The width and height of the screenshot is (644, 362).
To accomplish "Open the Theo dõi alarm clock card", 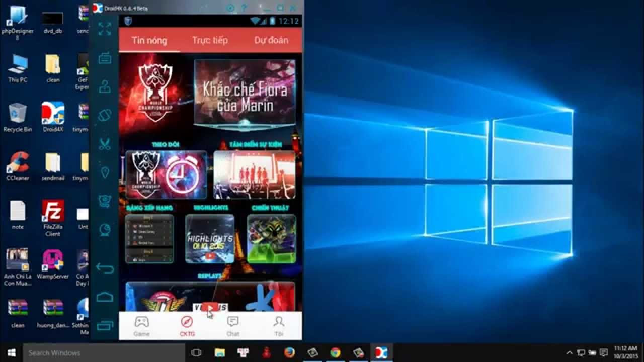I will coord(166,175).
